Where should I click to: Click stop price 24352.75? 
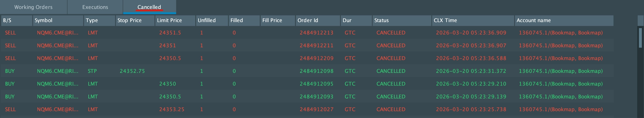[132, 71]
